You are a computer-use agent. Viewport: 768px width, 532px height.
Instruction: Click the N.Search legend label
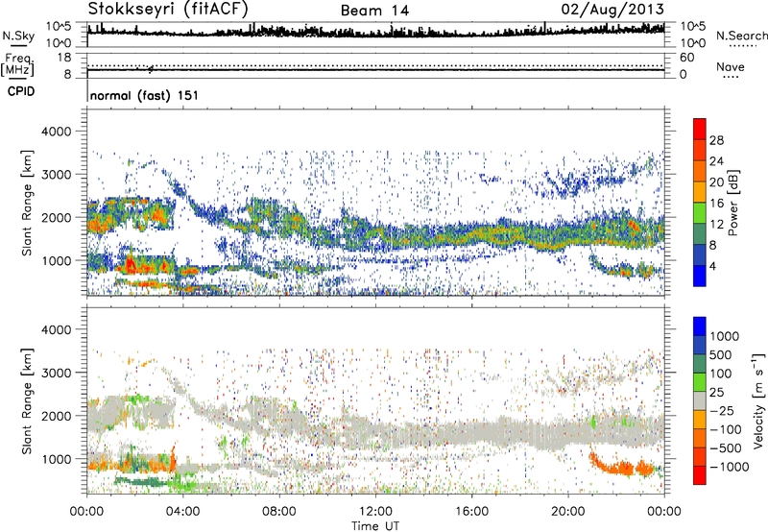pyautogui.click(x=741, y=36)
